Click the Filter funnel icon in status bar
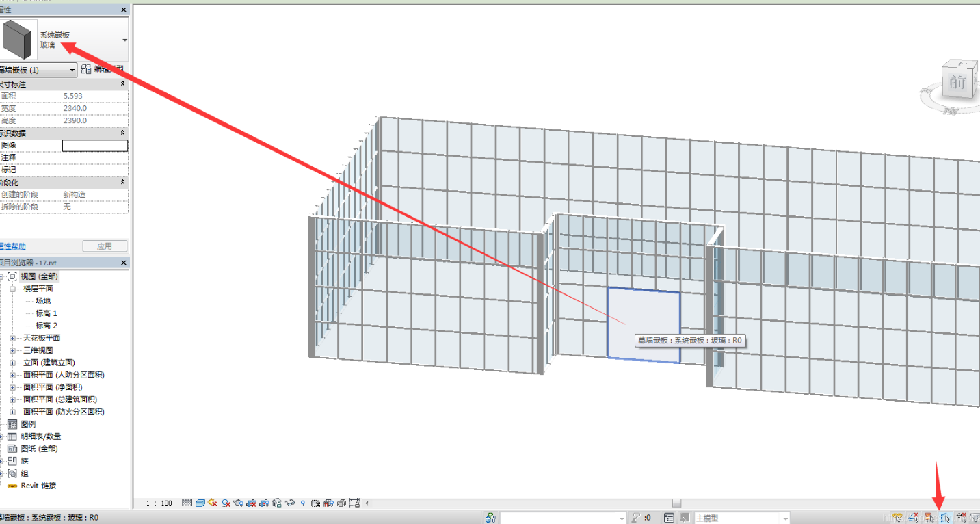 tap(975, 519)
